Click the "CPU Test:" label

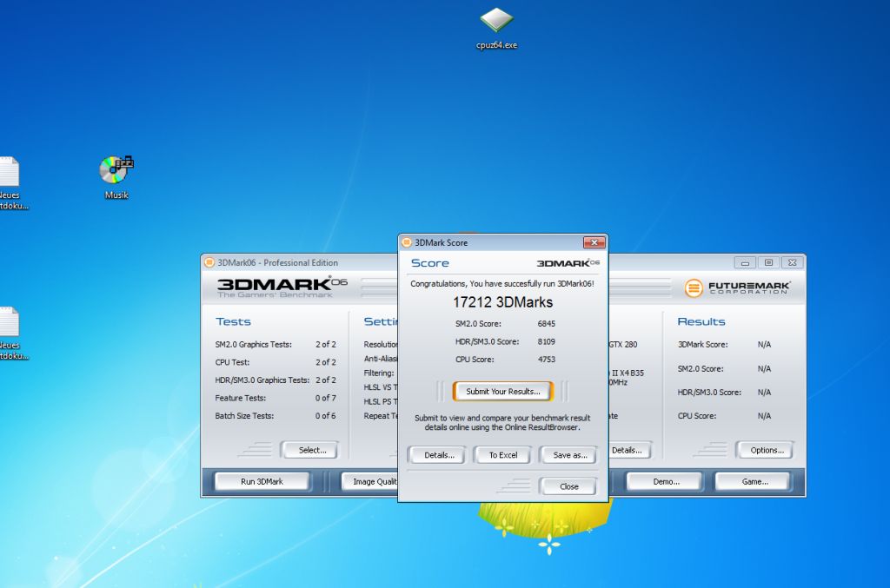(x=232, y=362)
